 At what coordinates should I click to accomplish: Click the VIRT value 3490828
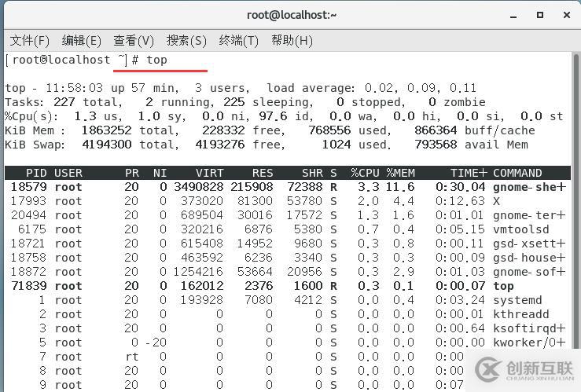199,187
